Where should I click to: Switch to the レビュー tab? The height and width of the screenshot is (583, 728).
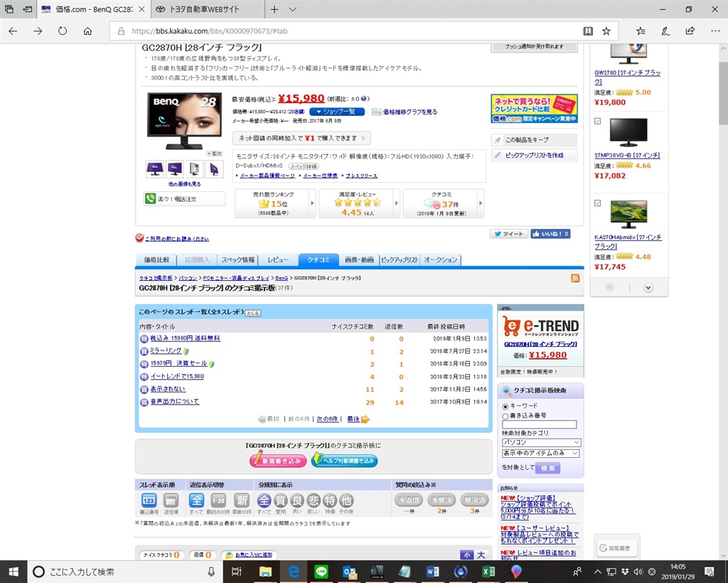tap(278, 260)
